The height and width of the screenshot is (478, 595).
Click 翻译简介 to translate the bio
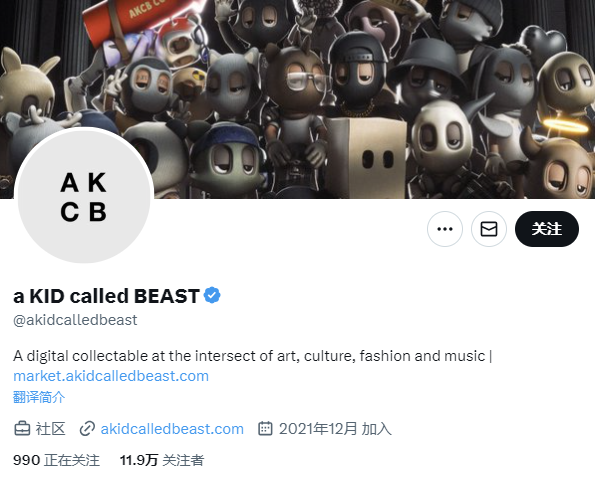tap(39, 397)
